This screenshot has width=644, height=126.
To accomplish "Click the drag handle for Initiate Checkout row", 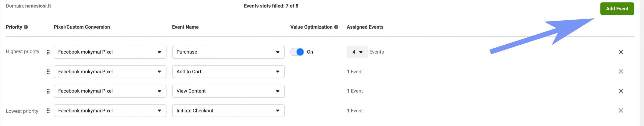I will tap(48, 111).
